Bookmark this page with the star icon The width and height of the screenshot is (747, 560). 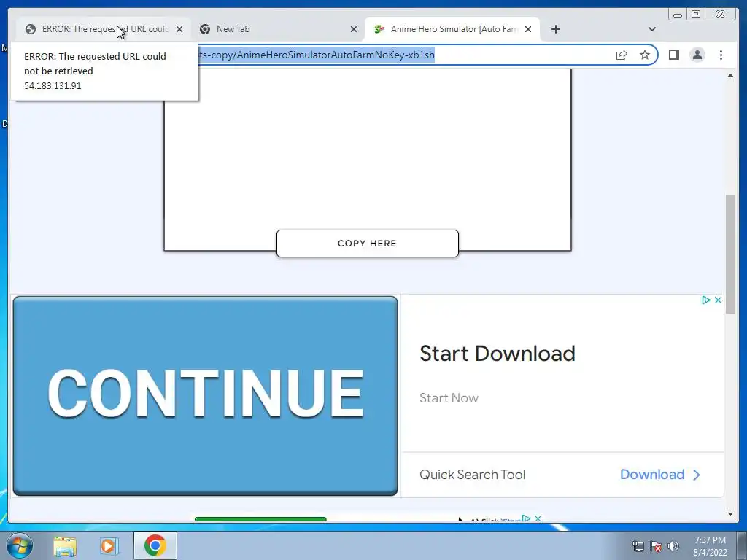click(645, 55)
